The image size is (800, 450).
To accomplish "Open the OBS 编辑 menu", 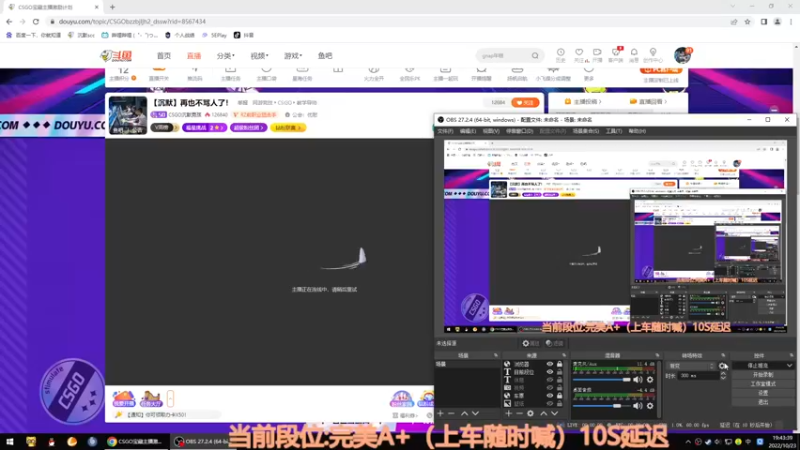I will (467, 131).
